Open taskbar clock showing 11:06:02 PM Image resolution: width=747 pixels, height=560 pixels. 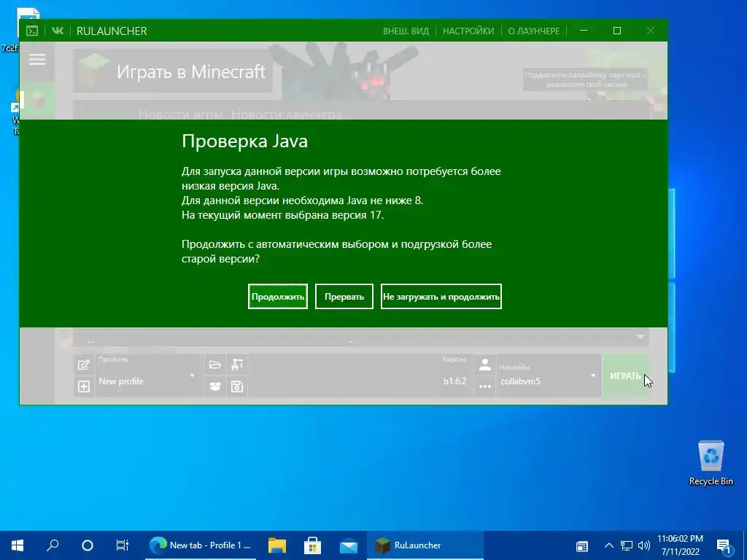[x=681, y=545]
